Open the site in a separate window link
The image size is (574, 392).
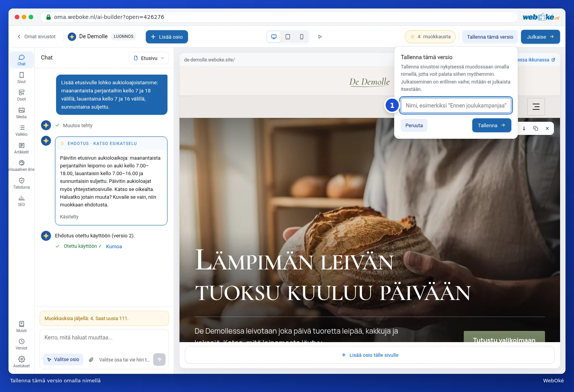[536, 60]
